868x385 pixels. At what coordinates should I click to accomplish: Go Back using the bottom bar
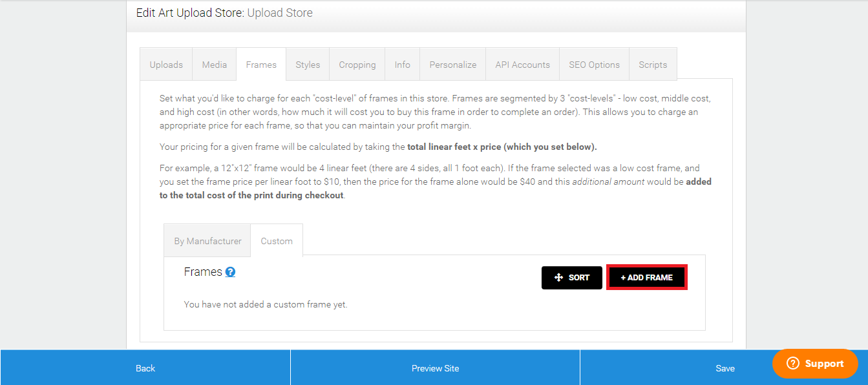[145, 368]
